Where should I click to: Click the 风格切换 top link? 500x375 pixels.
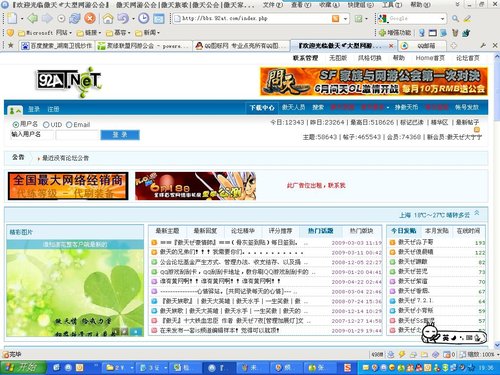pyautogui.click(x=370, y=58)
